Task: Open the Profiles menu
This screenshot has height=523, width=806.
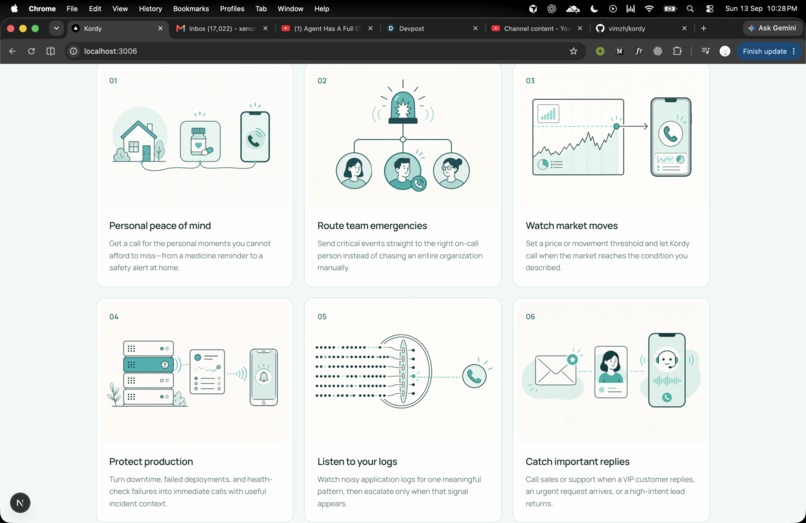Action: (x=232, y=9)
